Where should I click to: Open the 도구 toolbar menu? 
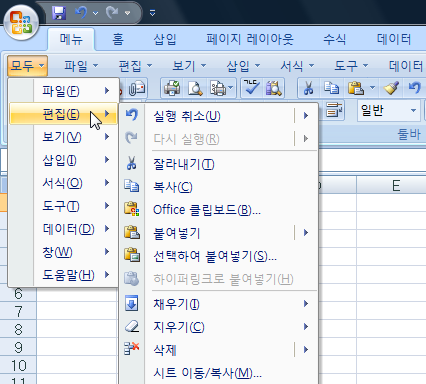point(351,66)
